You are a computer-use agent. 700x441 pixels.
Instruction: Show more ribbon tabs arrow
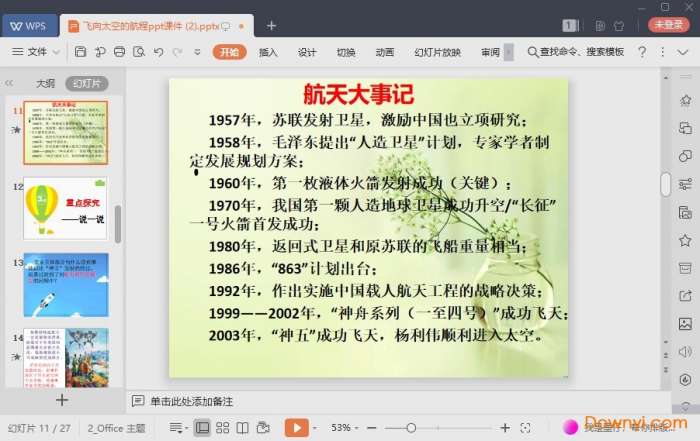(508, 52)
